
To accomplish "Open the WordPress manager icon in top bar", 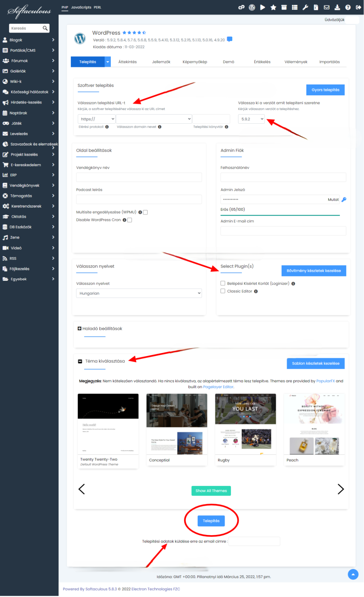I will click(252, 7).
